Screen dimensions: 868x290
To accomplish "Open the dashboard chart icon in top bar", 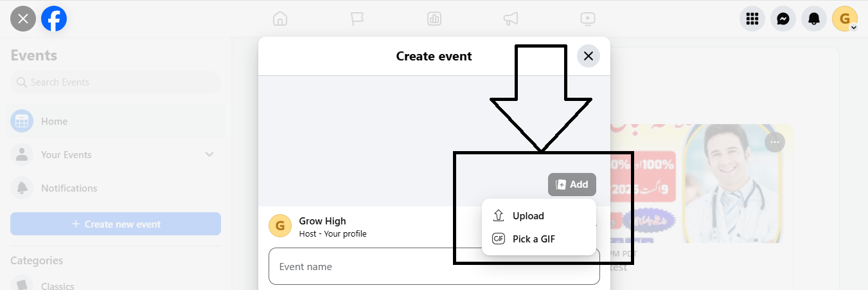I will tap(434, 19).
